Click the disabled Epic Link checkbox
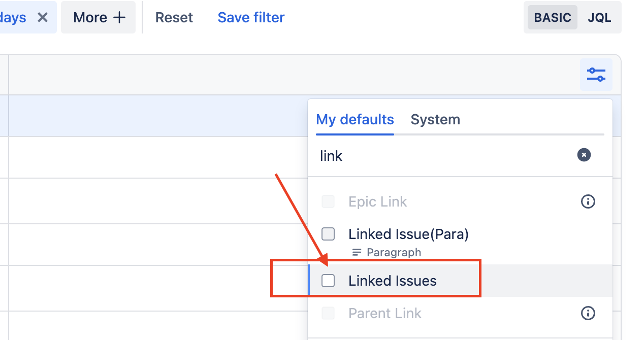644x340 pixels. pyautogui.click(x=328, y=201)
